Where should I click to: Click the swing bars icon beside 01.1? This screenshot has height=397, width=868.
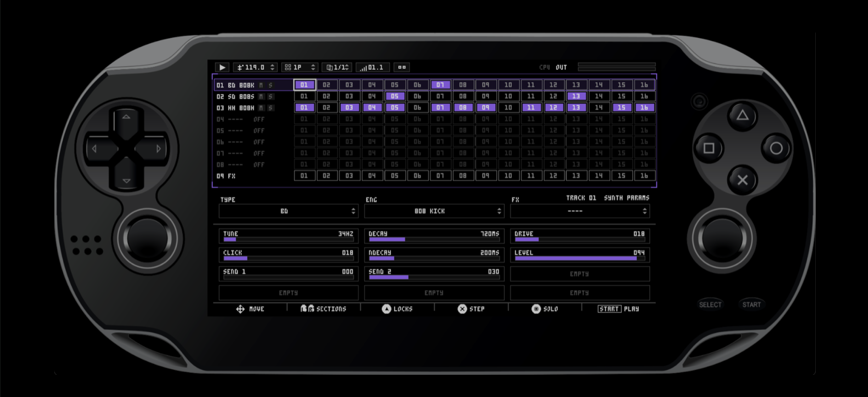coord(363,68)
